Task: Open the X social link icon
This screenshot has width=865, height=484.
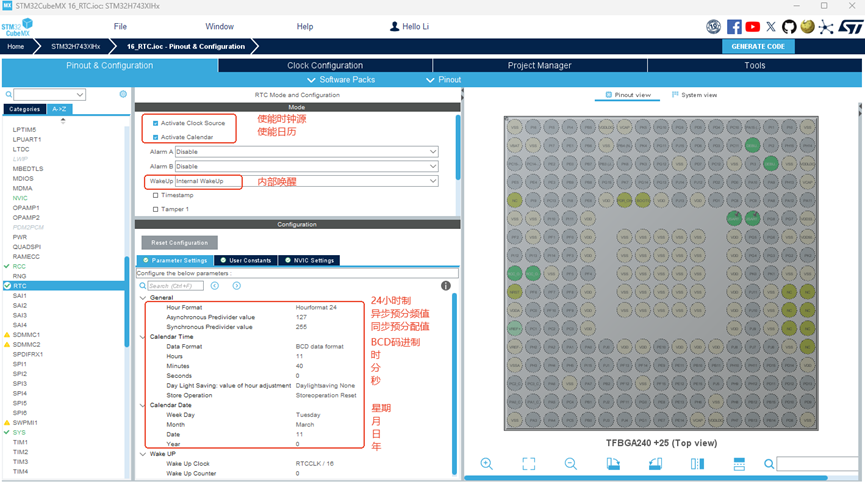Action: click(x=771, y=26)
